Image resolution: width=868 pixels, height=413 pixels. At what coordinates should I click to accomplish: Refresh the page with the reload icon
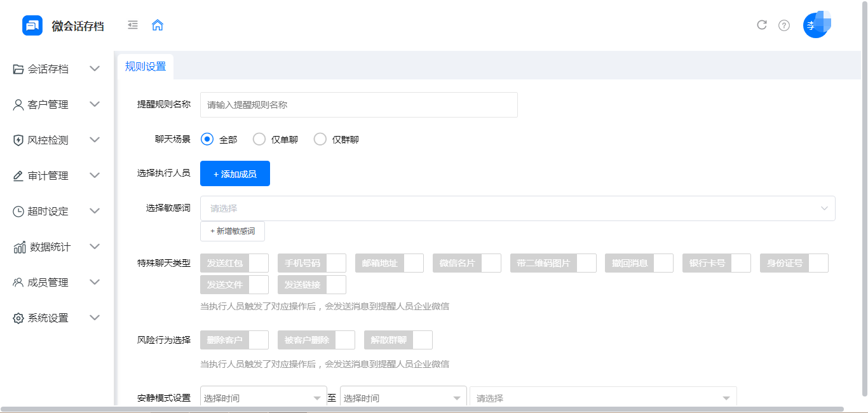point(762,25)
